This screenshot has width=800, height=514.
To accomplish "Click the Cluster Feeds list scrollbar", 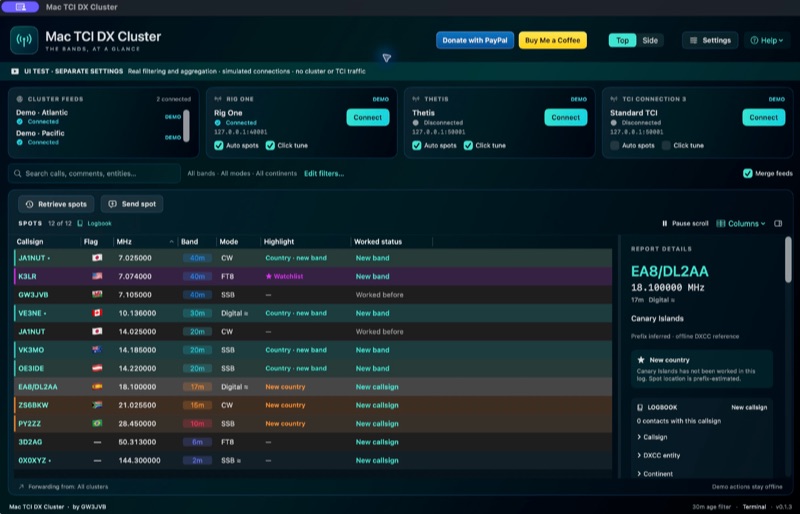I will pos(186,126).
